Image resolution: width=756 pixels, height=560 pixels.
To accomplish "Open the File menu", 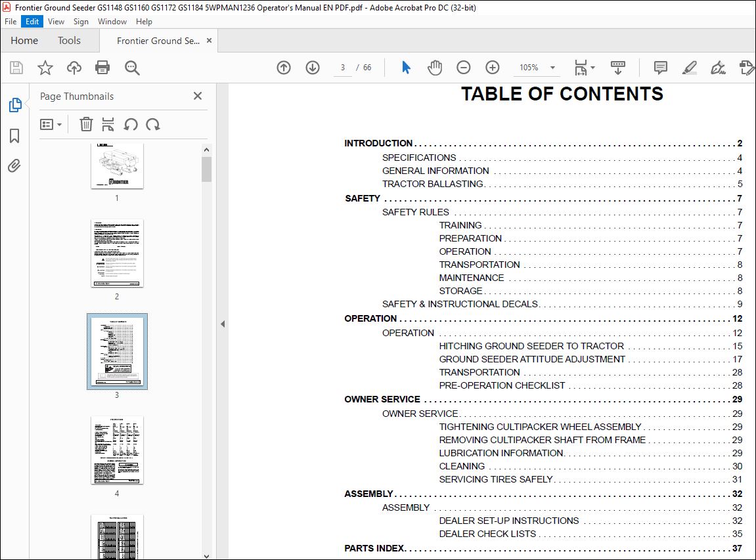I will coord(11,22).
